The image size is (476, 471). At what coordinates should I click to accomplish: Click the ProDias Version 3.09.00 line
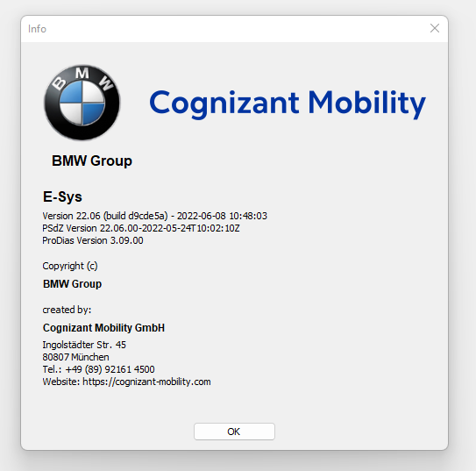click(93, 240)
